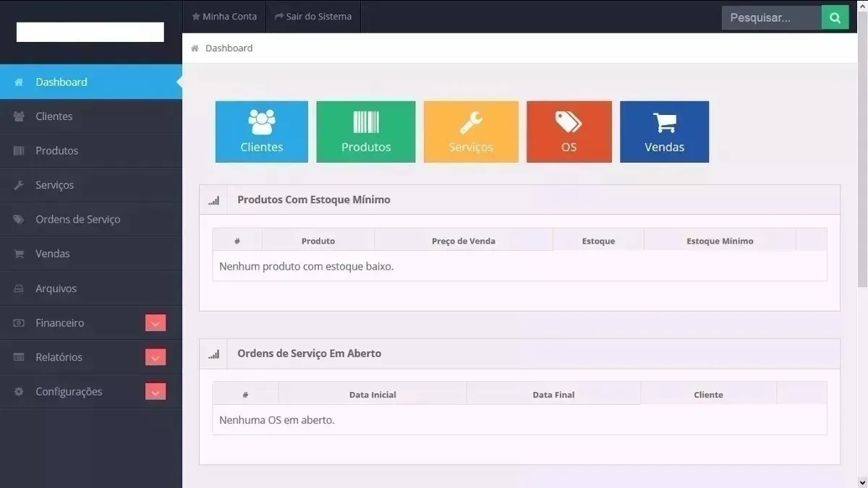Open the blue Clientes tile
This screenshot has width=868, height=488.
(x=262, y=132)
